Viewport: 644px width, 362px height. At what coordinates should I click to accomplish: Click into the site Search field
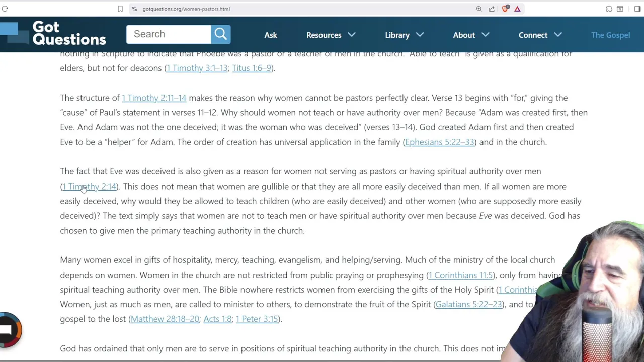point(169,34)
